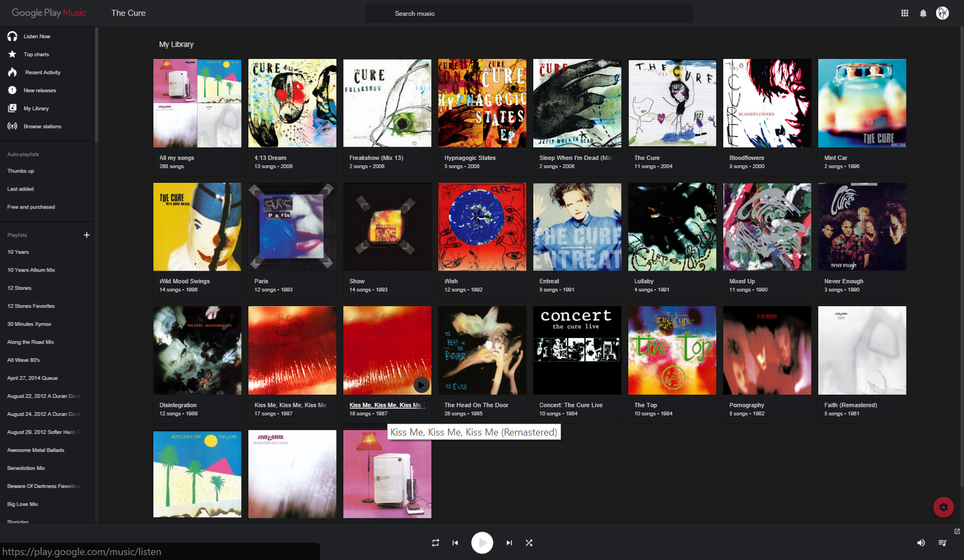Open the account profile avatar
The width and height of the screenshot is (964, 560).
point(943,13)
